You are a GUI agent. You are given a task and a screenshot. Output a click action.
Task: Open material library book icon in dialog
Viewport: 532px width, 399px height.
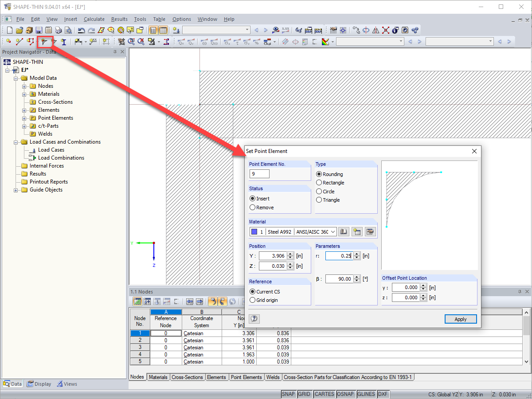click(344, 231)
